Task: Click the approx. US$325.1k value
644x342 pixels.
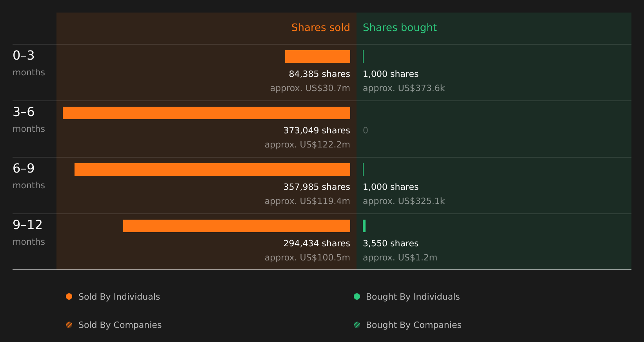Action: click(404, 201)
